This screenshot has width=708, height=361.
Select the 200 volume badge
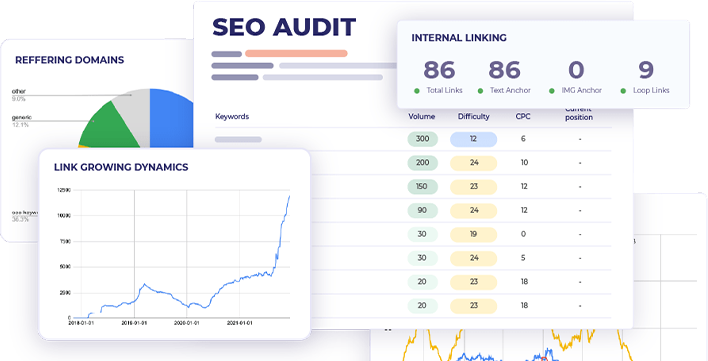tap(423, 162)
